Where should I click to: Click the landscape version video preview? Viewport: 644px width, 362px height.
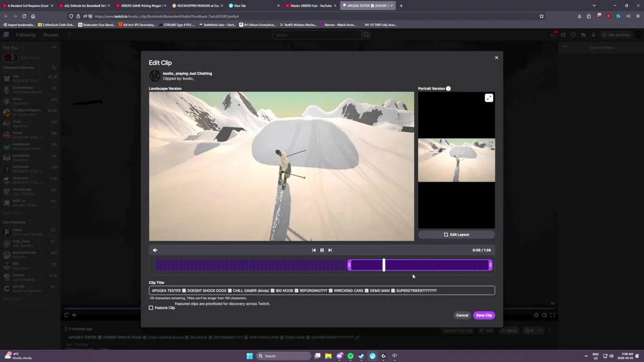281,166
